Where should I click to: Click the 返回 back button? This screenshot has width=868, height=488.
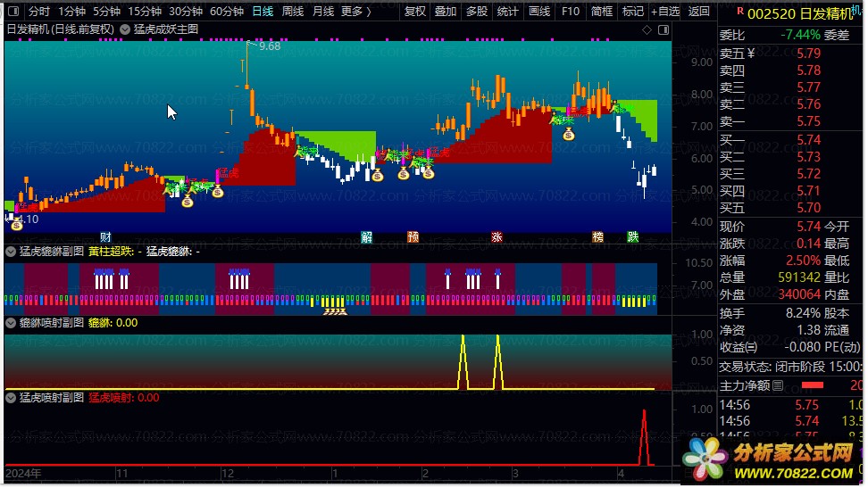tap(698, 11)
